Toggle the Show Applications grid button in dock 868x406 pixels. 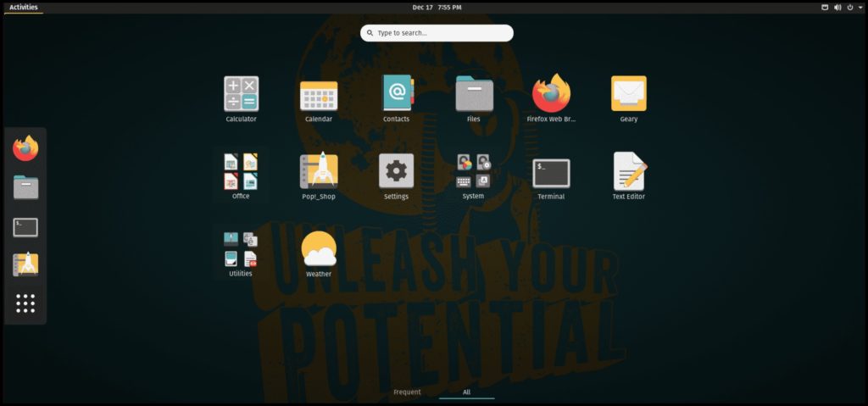[25, 303]
